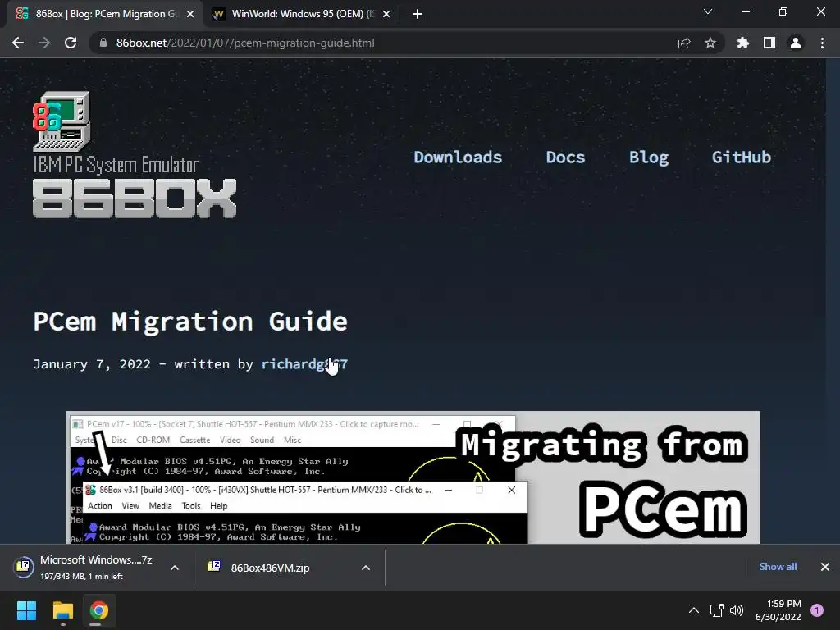Show all downloads
Screen dimensions: 840x630
click(x=778, y=567)
